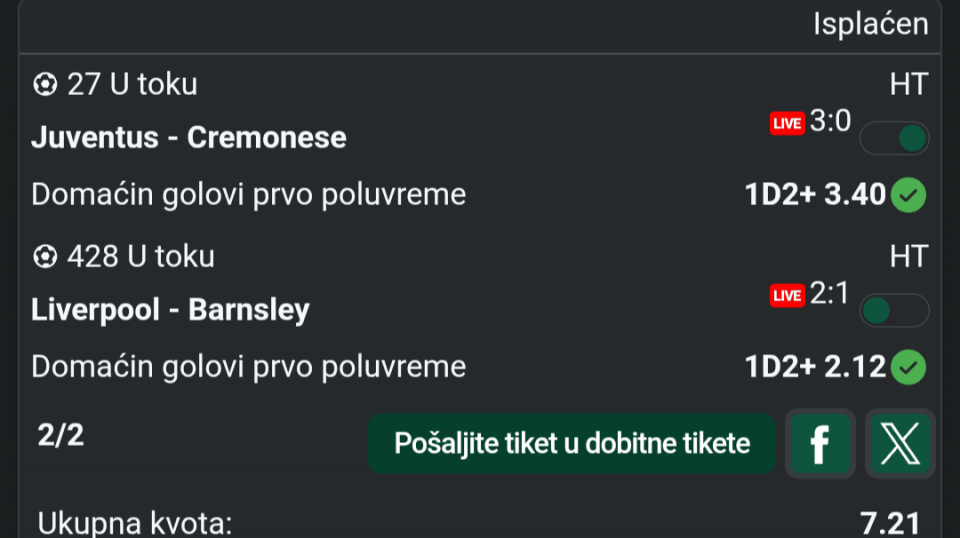Image resolution: width=960 pixels, height=538 pixels.
Task: Toggle the Juventus - Cremonese switch
Action: pos(895,138)
